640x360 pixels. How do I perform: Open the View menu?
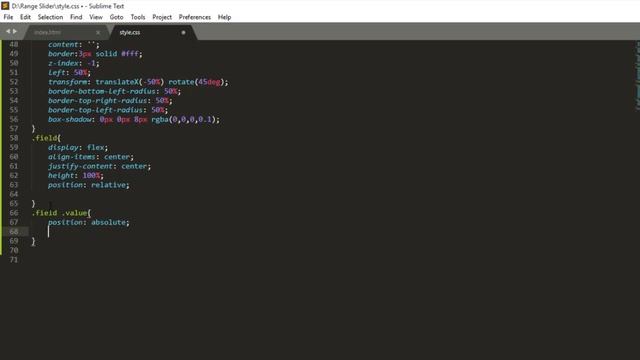tap(96, 17)
